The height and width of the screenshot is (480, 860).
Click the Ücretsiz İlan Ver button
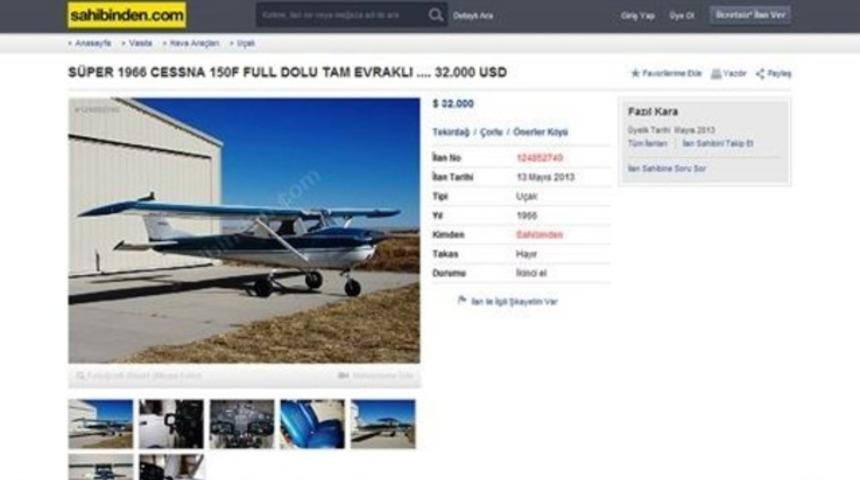coord(750,15)
